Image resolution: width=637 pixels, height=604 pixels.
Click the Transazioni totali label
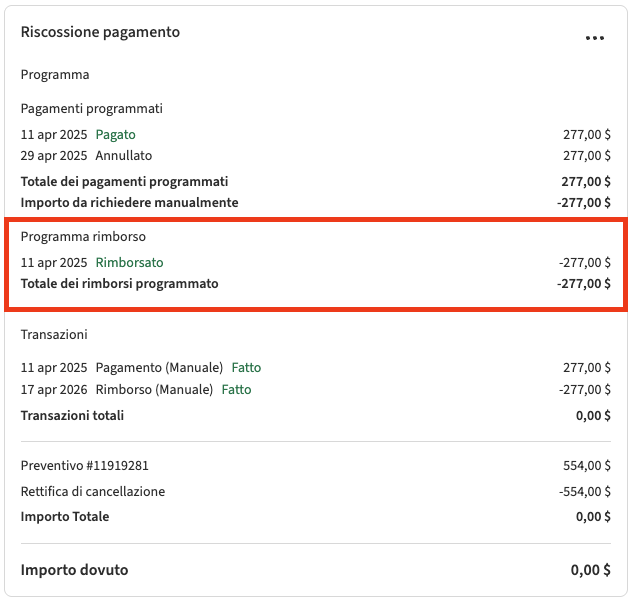pos(72,415)
